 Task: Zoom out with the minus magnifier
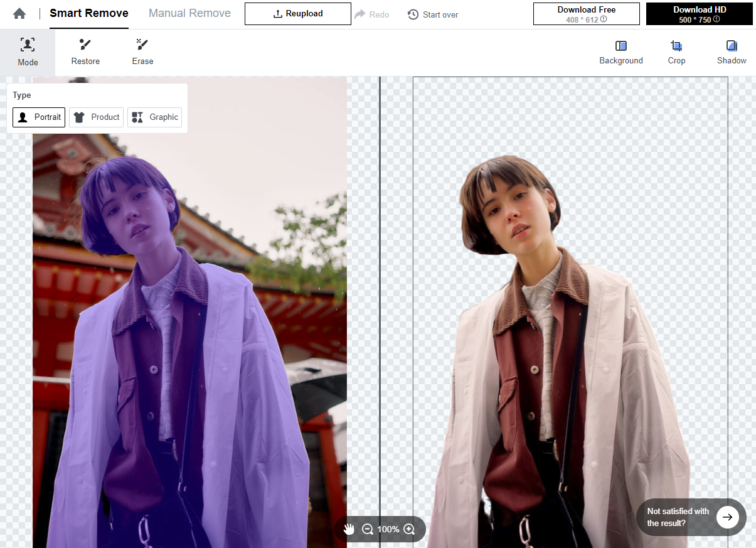(368, 529)
